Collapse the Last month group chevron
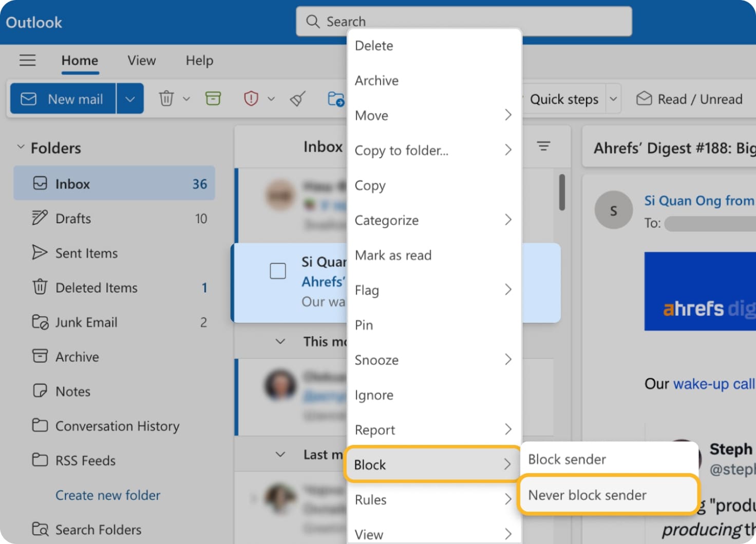The height and width of the screenshot is (544, 756). coord(280,454)
